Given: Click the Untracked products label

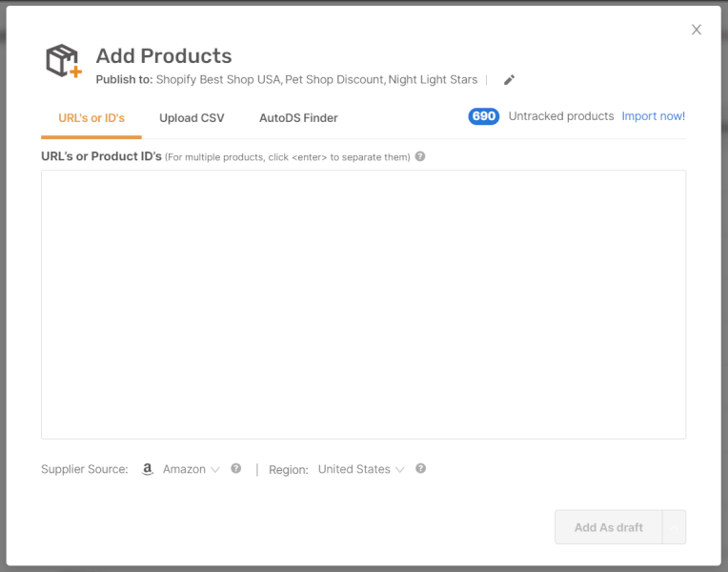Looking at the screenshot, I should click(x=561, y=116).
